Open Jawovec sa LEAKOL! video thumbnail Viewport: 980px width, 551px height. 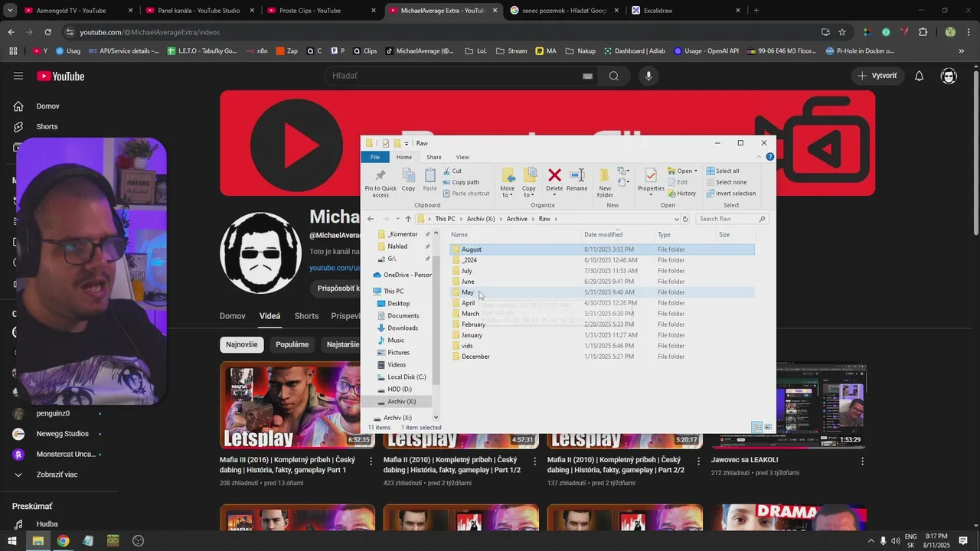coord(789,405)
